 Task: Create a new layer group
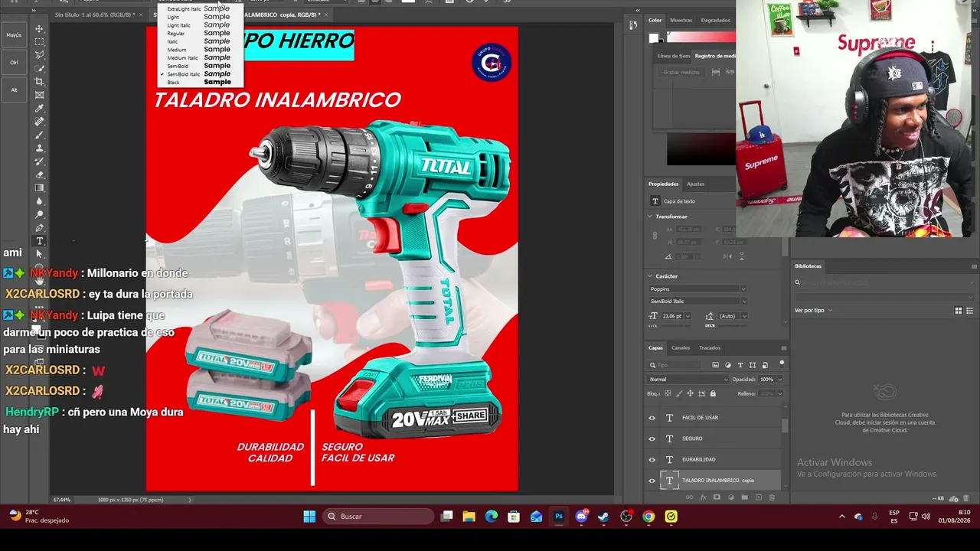[x=744, y=497]
